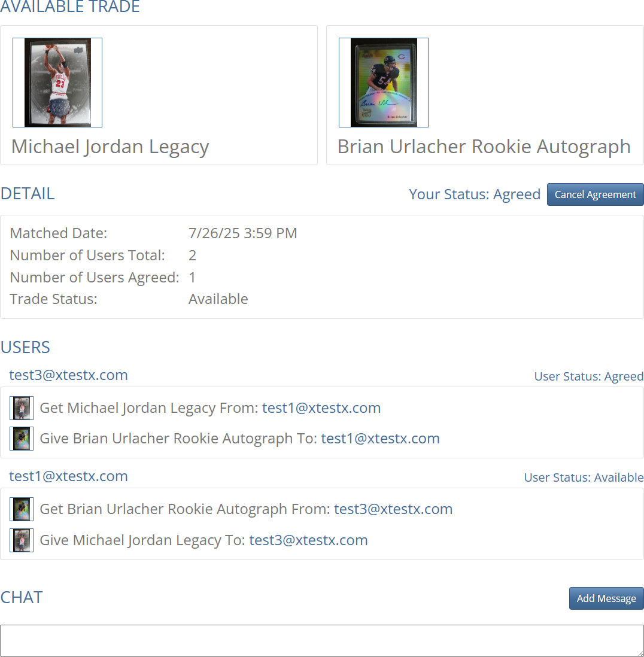Click the Brian Urlacher Rookie Autograph title

484,147
